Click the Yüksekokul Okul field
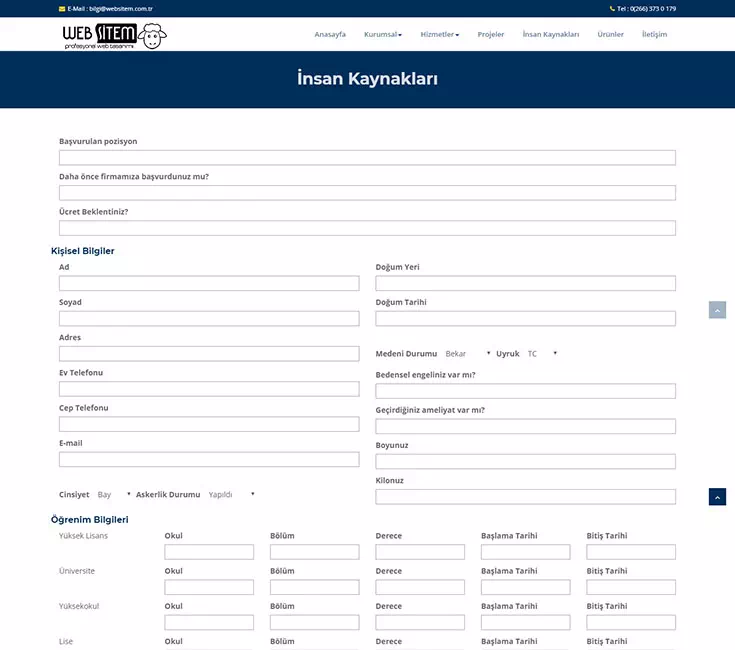This screenshot has width=735, height=650. 209,622
